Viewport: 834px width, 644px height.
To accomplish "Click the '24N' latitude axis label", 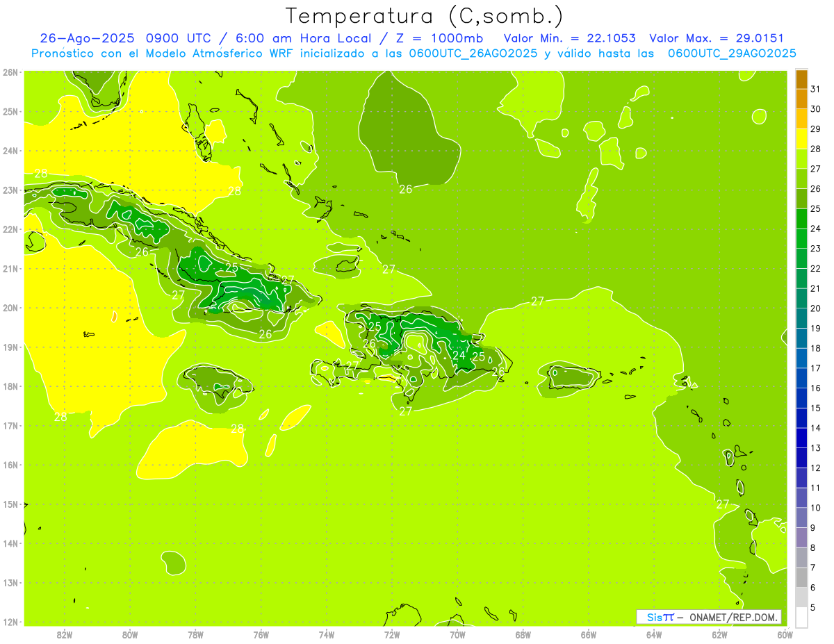I will pyautogui.click(x=10, y=151).
